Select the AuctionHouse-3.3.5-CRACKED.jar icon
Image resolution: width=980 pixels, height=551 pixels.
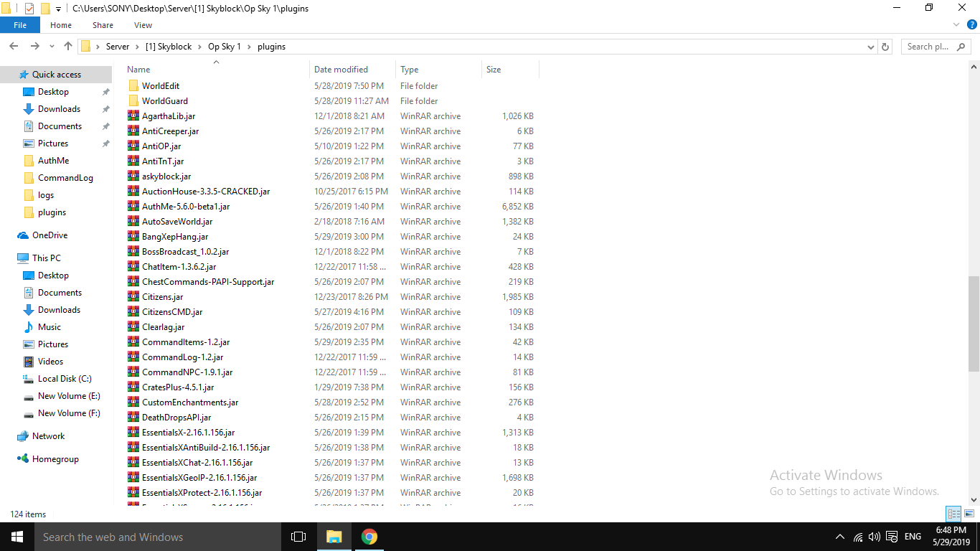(x=133, y=192)
